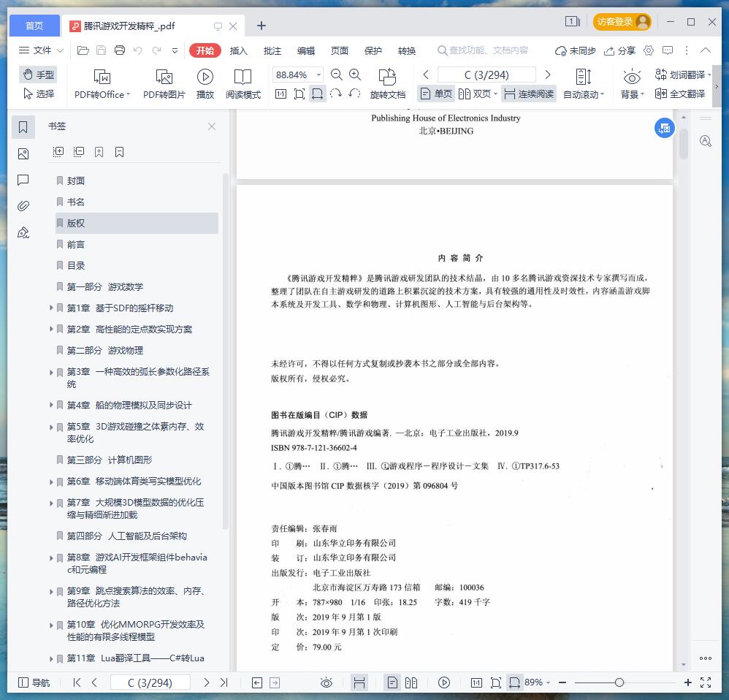Open the folder icon in the quick toolbar

(83, 50)
